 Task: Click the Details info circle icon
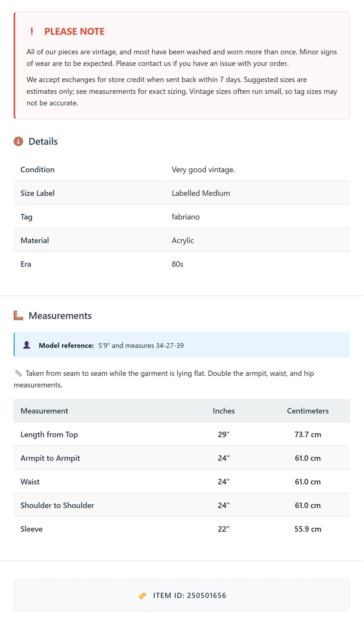click(18, 142)
